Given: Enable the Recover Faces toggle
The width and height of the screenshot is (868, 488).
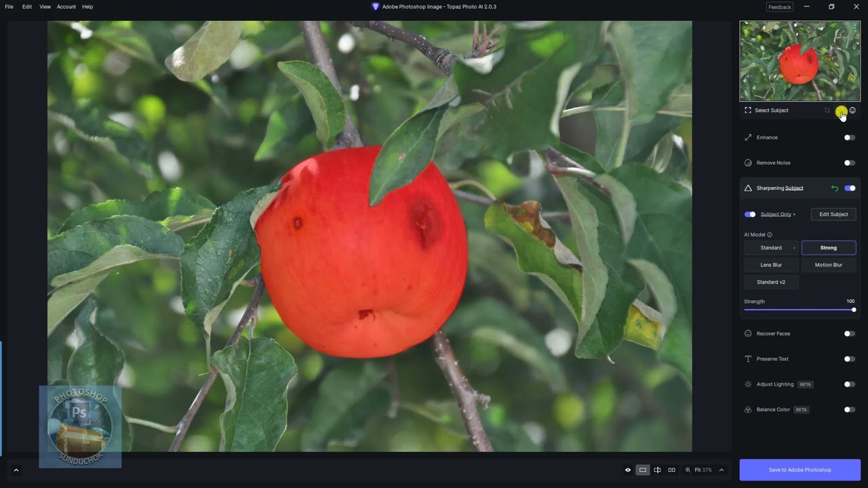Looking at the screenshot, I should [x=850, y=333].
